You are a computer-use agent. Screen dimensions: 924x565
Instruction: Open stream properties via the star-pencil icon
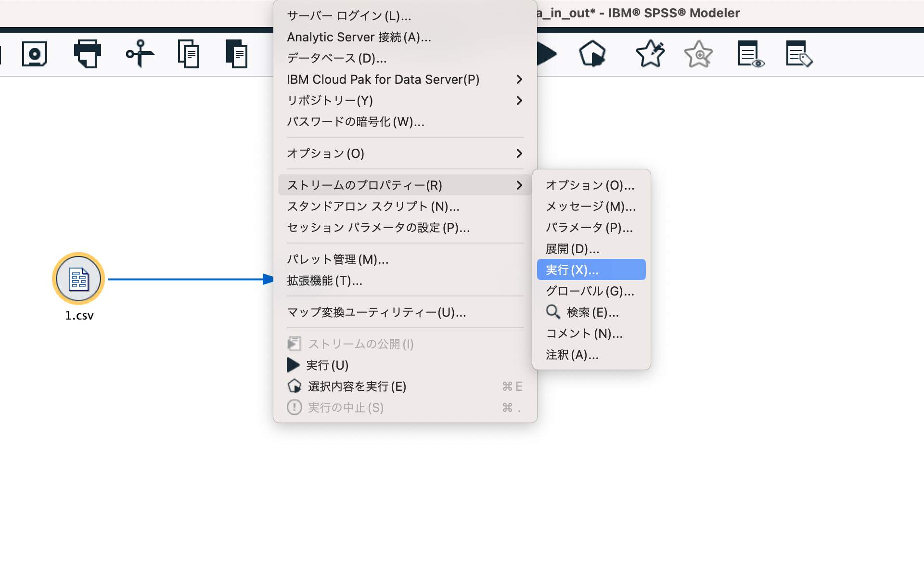click(x=650, y=54)
